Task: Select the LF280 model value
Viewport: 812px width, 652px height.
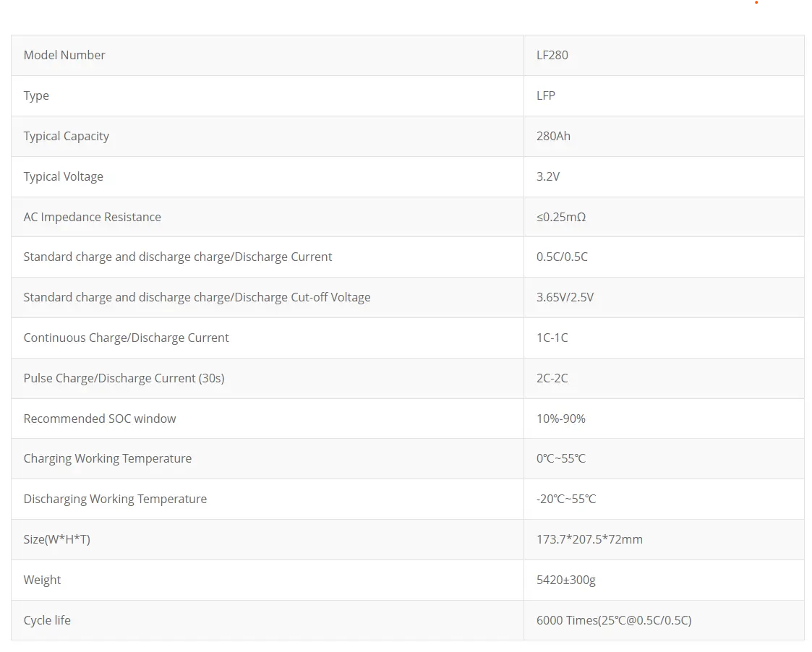Action: [552, 55]
